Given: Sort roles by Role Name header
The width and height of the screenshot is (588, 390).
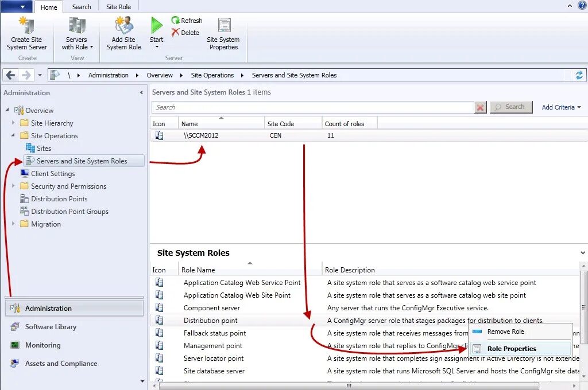Looking at the screenshot, I should coord(250,270).
